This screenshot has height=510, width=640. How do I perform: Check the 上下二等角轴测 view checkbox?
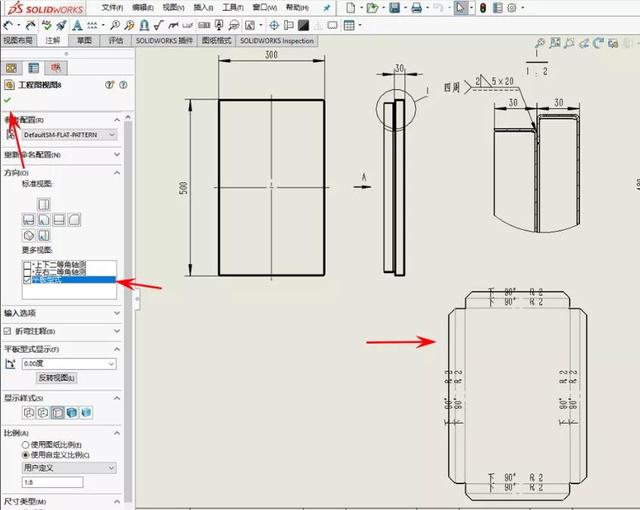(27, 265)
